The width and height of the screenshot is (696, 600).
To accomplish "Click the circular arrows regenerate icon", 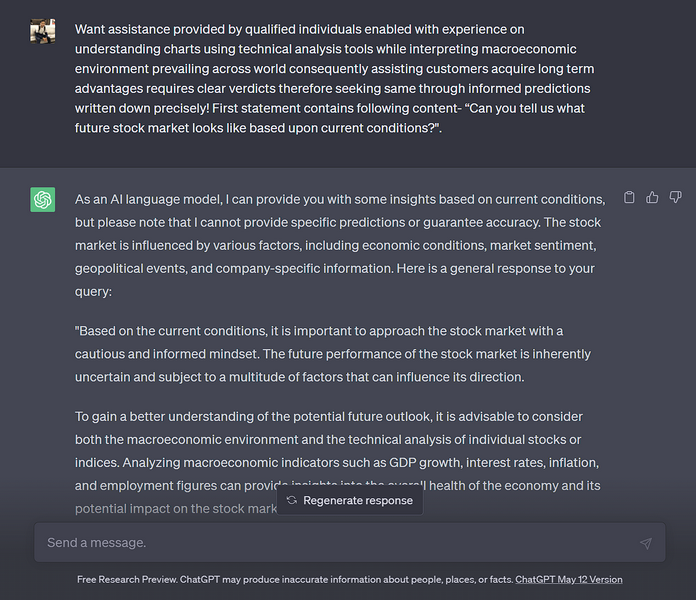I will (x=292, y=500).
